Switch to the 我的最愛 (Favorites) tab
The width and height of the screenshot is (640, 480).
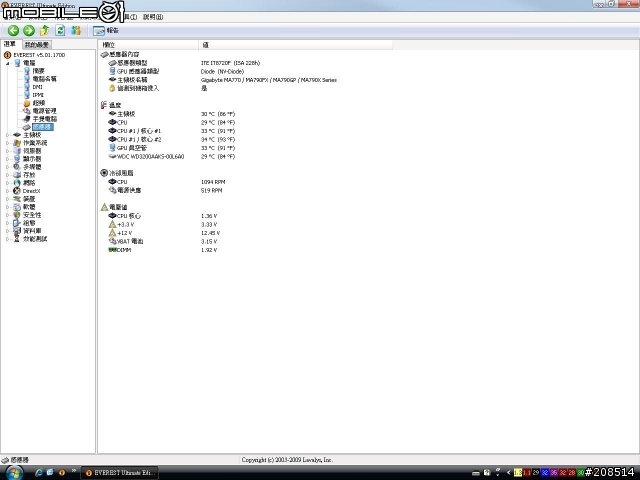tap(36, 44)
